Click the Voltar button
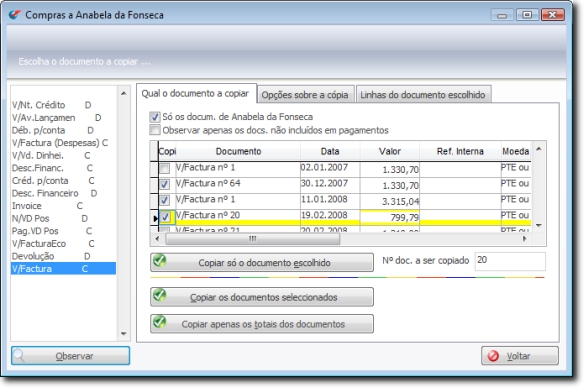This screenshot has height=390, width=584. click(520, 356)
